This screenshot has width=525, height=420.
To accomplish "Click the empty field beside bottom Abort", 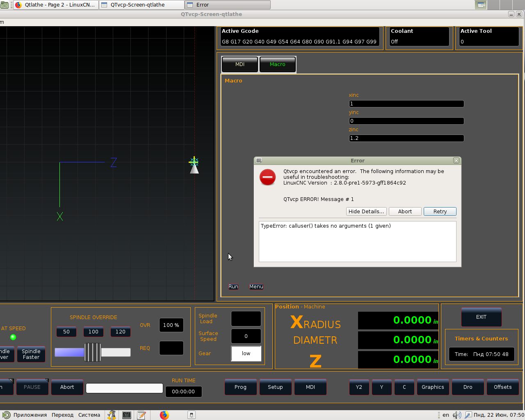I will pos(124,388).
